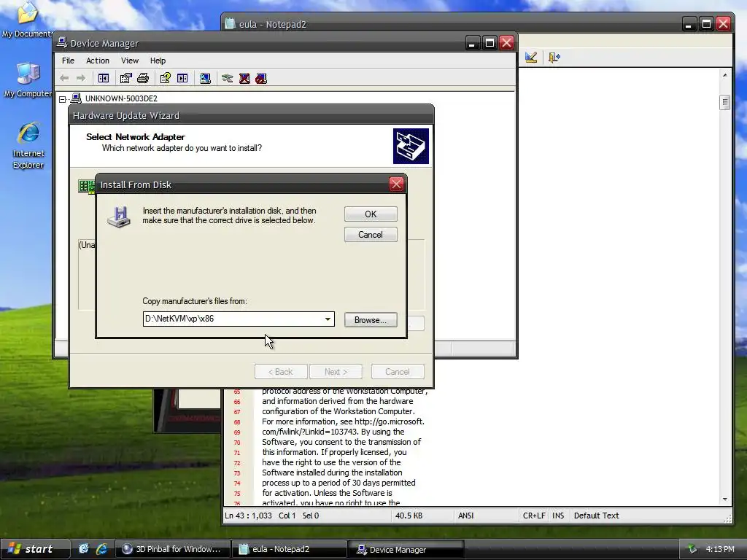Open Device Manager View menu
The image size is (747, 560).
point(130,61)
